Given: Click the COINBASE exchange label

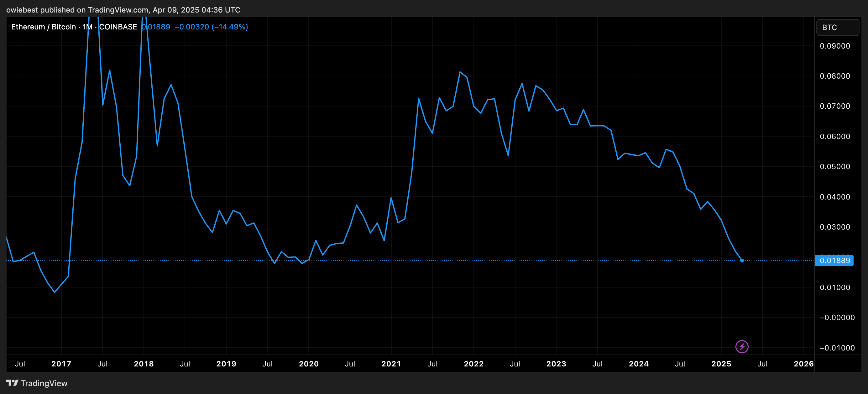Looking at the screenshot, I should pos(118,27).
